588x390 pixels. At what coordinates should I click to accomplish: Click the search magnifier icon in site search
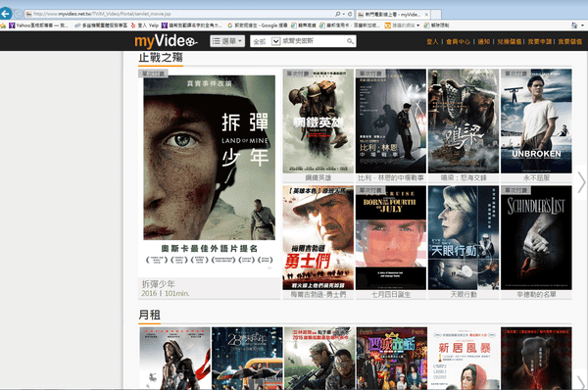coord(350,41)
